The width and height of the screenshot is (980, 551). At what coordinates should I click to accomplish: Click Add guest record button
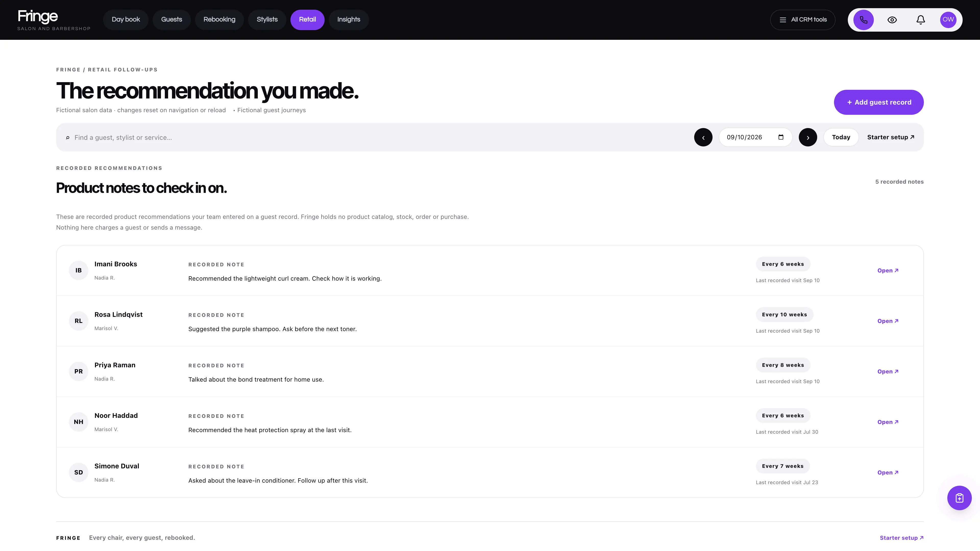point(878,102)
